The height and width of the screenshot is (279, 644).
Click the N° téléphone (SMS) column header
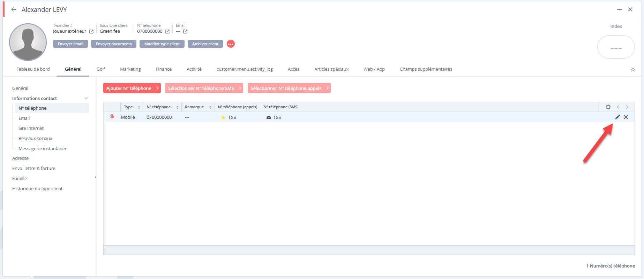[281, 107]
